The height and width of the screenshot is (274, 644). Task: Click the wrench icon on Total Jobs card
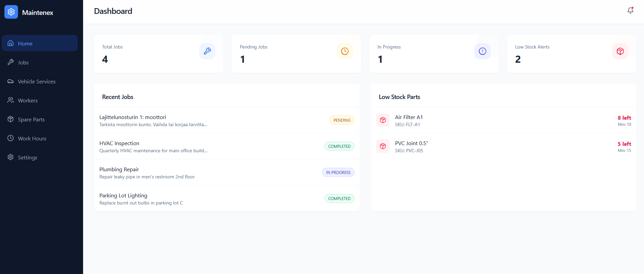[207, 51]
